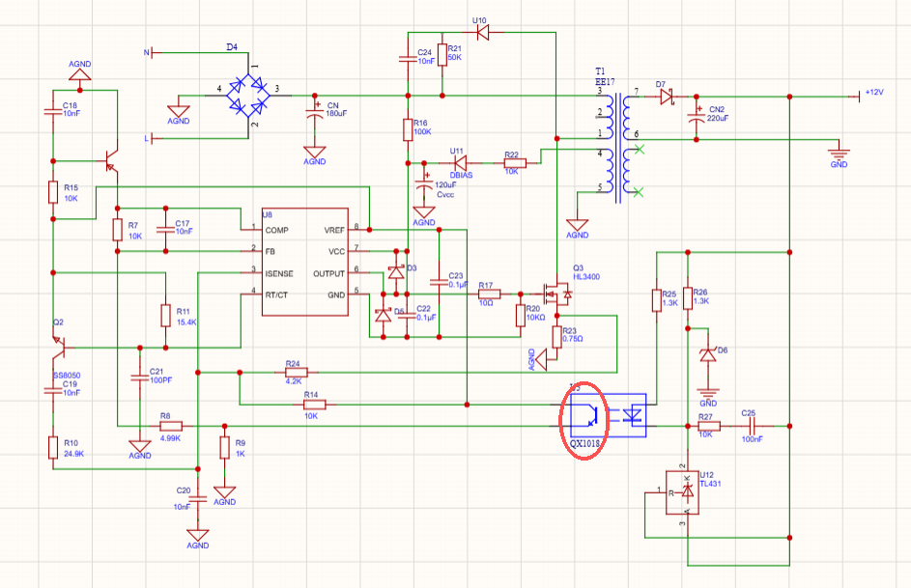Screen dimensions: 911x588
Task: Select capacitor C25 100nF symbol
Action: [x=752, y=426]
